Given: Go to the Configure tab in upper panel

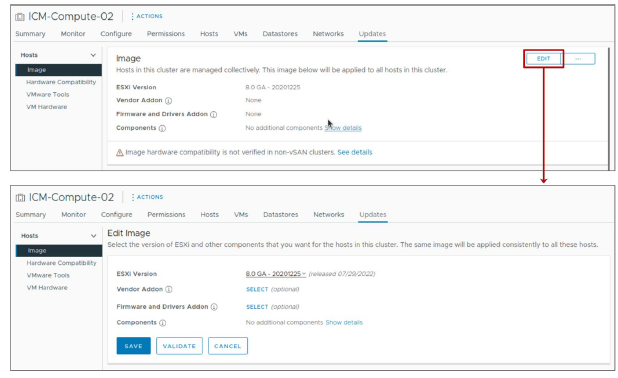Looking at the screenshot, I should click(x=116, y=34).
